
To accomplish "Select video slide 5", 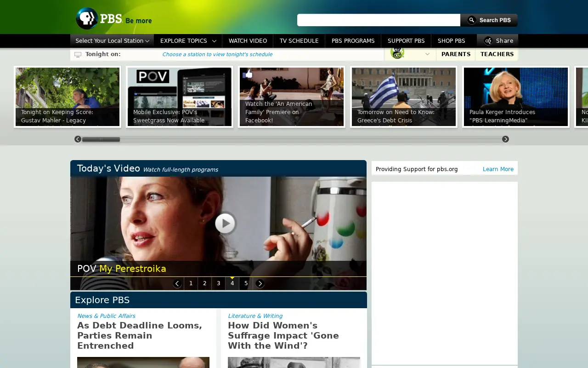I will point(246,283).
